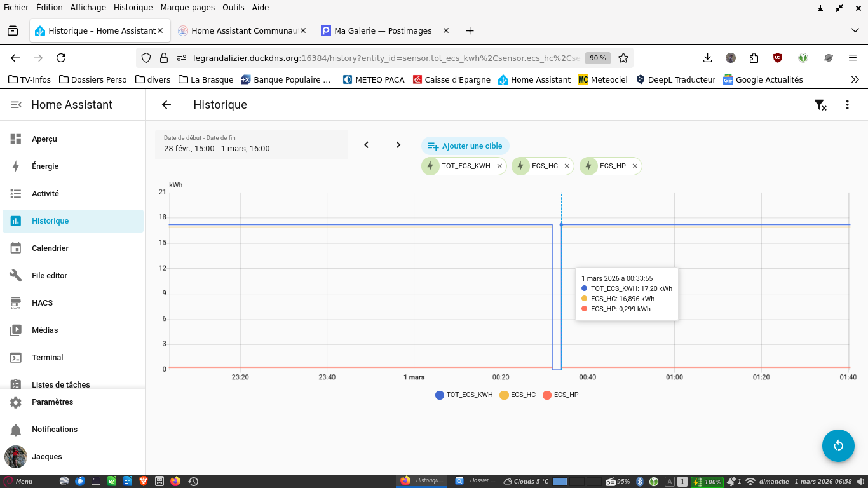Toggle TOT_ECS_KWH series in chart legend
The height and width of the screenshot is (488, 868).
coord(464,395)
